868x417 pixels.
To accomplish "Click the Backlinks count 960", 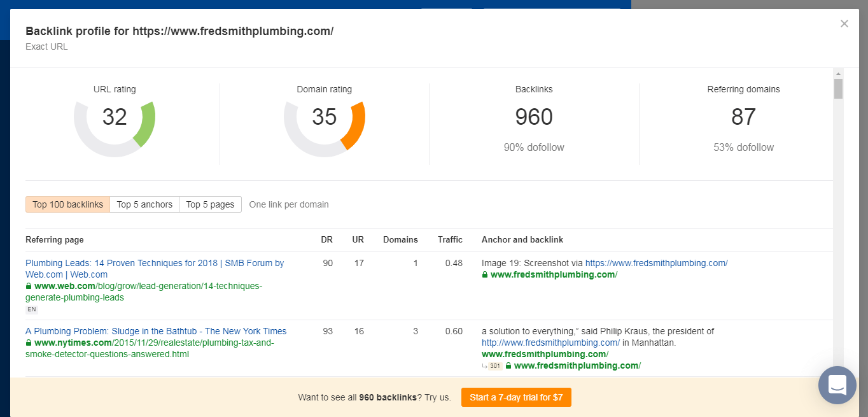I will pyautogui.click(x=534, y=117).
